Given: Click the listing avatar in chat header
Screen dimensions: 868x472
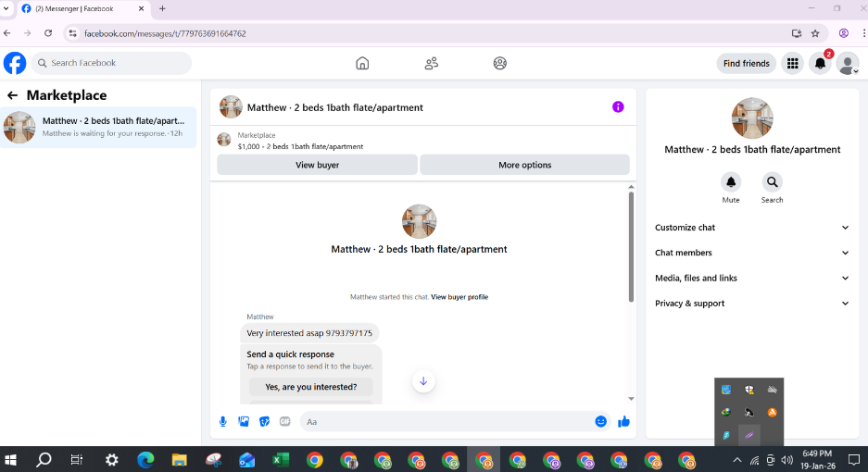Looking at the screenshot, I should 231,106.
